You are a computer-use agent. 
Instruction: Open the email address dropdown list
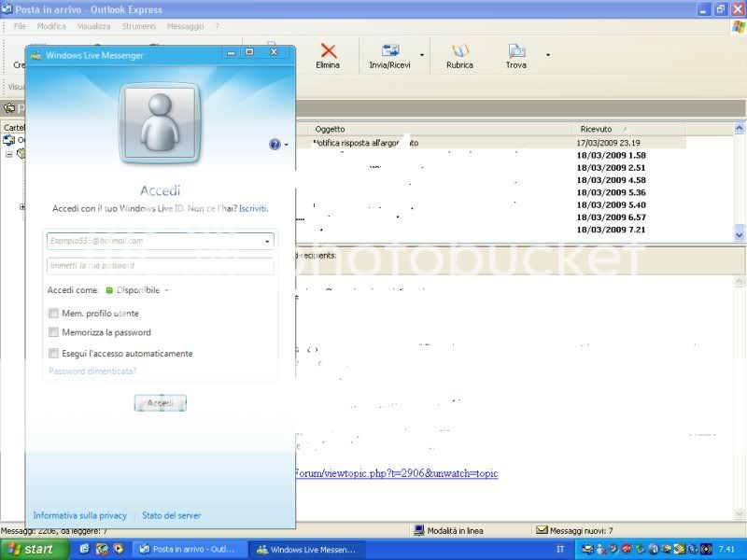tap(267, 241)
